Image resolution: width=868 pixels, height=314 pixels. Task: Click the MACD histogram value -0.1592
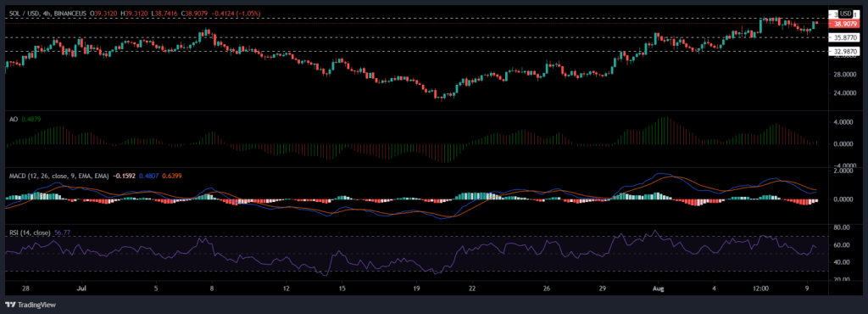pos(124,177)
